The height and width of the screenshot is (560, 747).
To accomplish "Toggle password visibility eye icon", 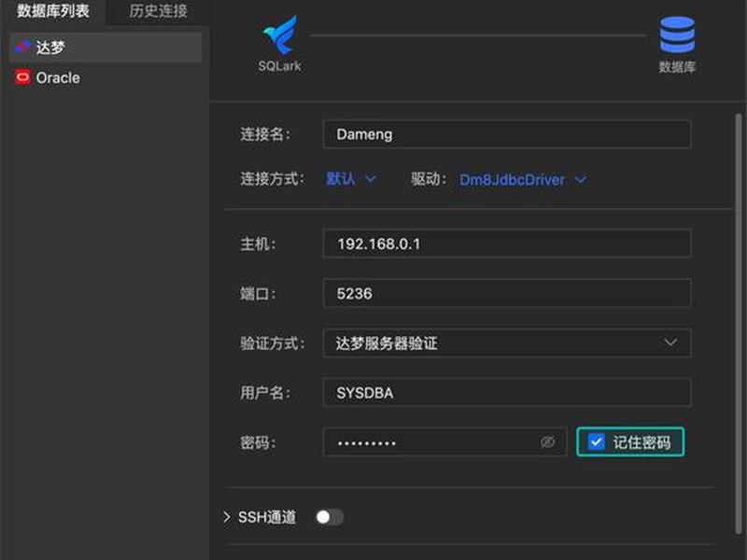I will (x=548, y=442).
